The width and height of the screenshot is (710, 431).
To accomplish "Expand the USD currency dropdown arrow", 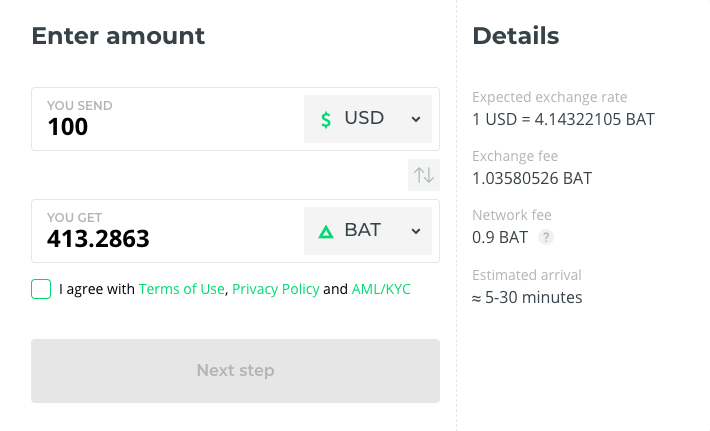I will point(416,119).
